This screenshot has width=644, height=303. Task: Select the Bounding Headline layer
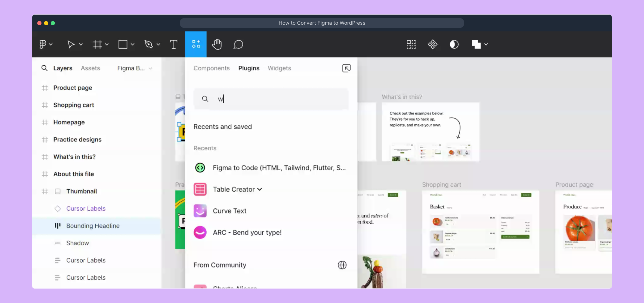93,226
